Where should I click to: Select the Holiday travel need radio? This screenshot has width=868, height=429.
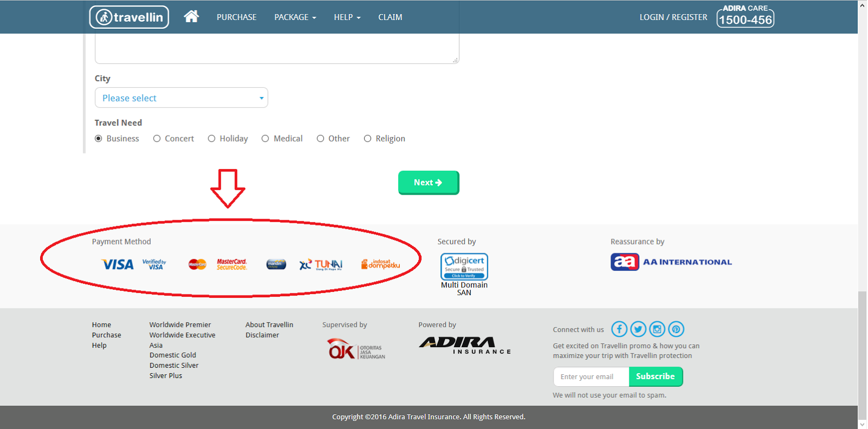[x=212, y=138]
